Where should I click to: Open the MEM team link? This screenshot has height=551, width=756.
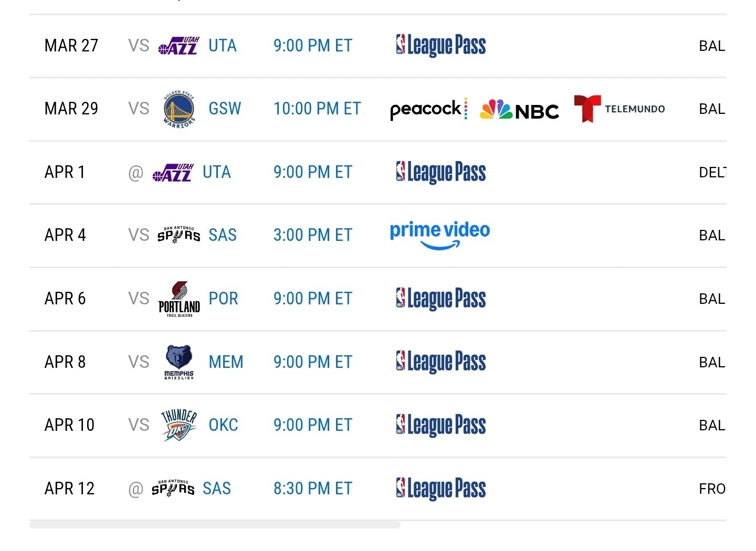coord(226,362)
